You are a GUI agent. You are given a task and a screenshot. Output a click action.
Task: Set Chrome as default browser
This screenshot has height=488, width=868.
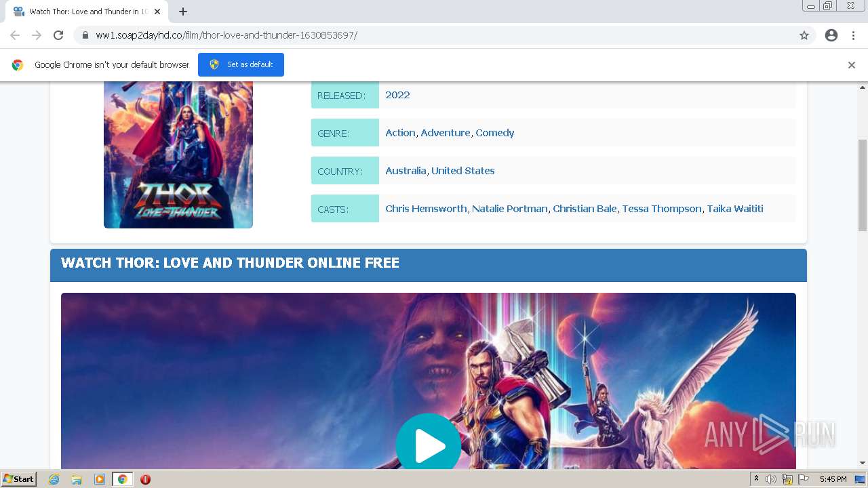click(241, 64)
